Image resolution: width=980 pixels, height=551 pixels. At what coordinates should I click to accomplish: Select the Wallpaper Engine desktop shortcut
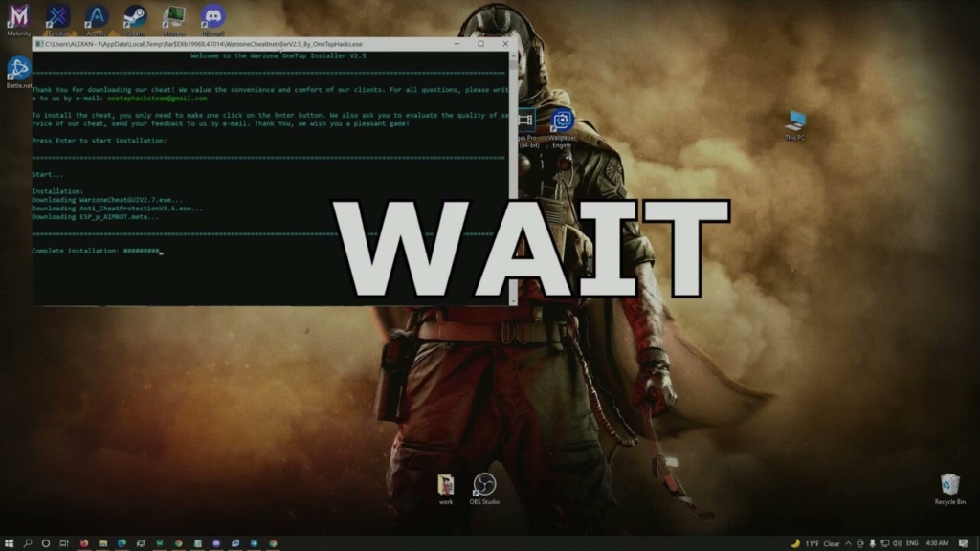[562, 121]
